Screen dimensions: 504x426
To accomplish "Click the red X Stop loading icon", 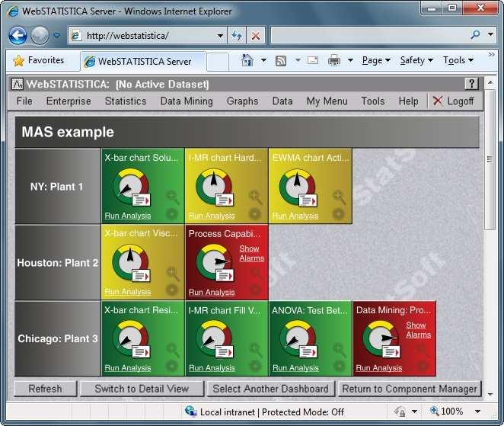I will point(256,35).
